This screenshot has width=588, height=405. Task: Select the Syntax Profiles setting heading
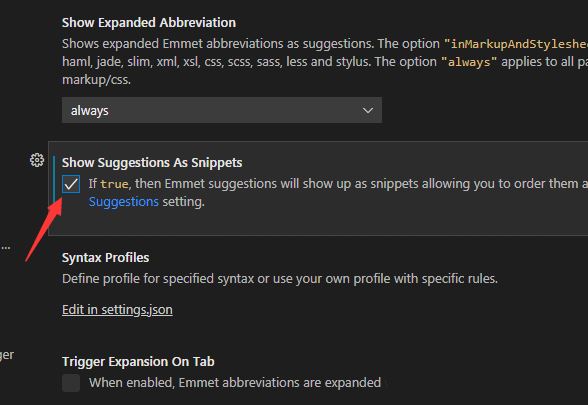pos(105,258)
